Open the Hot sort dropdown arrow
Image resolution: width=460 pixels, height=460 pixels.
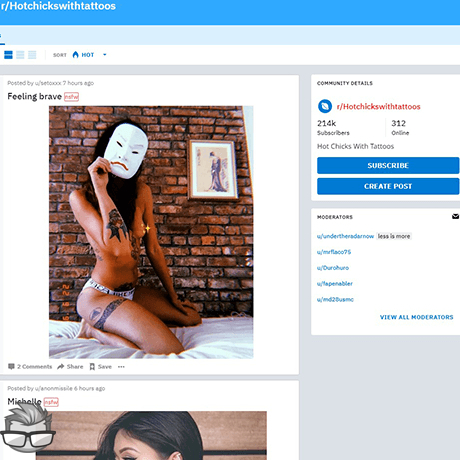pos(105,55)
